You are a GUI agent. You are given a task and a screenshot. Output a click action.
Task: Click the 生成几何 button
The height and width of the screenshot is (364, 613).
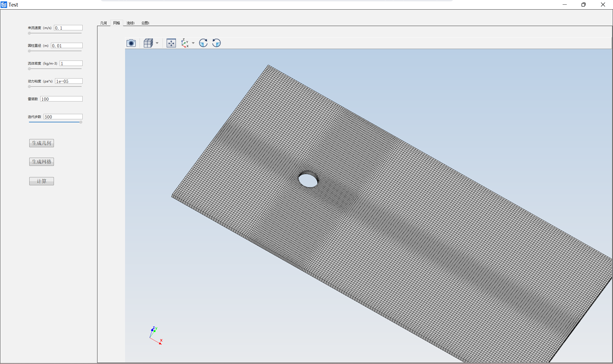tap(42, 143)
